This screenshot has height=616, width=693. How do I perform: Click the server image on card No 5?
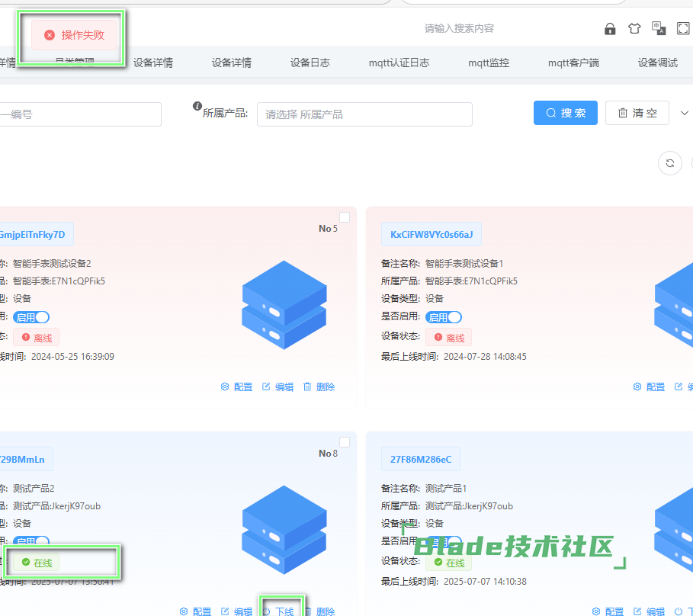click(x=284, y=305)
